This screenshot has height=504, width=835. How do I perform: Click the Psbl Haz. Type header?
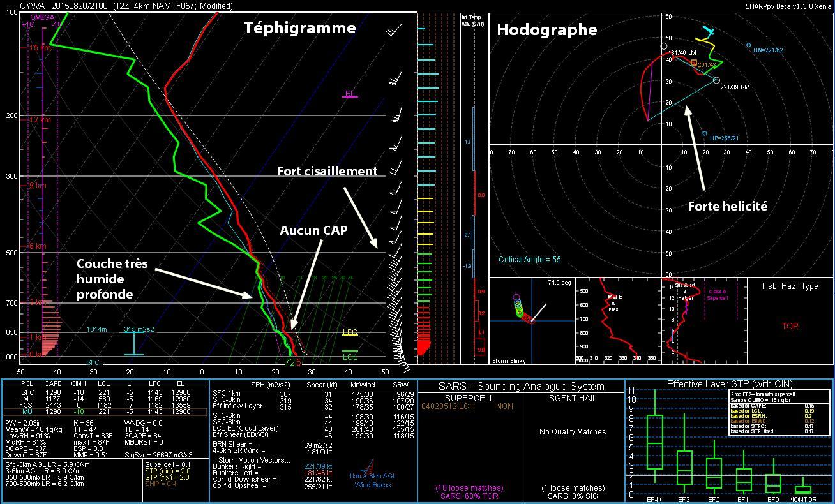click(x=790, y=286)
